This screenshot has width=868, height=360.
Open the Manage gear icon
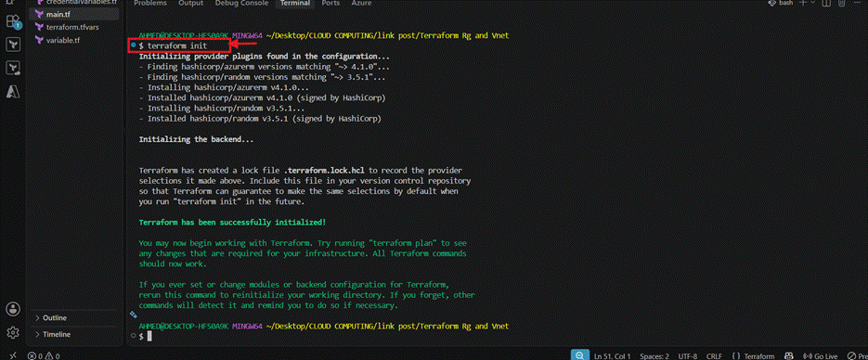point(13,332)
